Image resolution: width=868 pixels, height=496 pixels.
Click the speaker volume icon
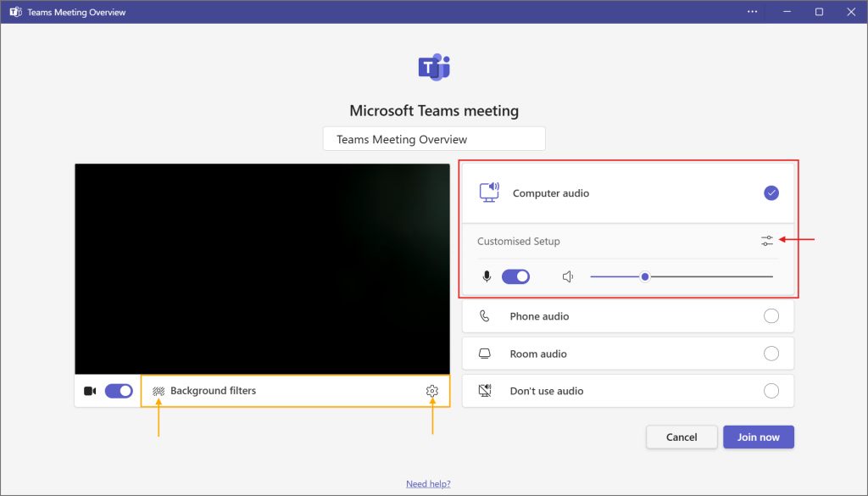568,276
